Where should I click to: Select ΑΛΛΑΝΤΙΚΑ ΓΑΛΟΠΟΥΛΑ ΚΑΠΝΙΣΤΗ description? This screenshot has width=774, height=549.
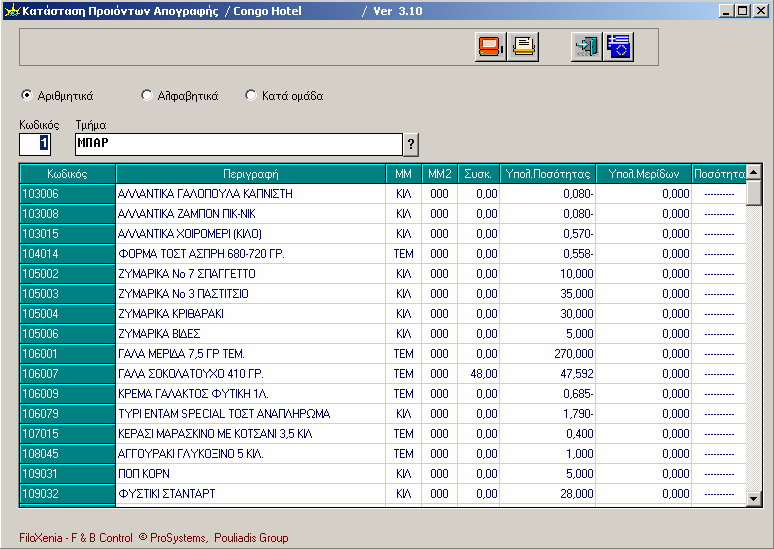(x=251, y=194)
